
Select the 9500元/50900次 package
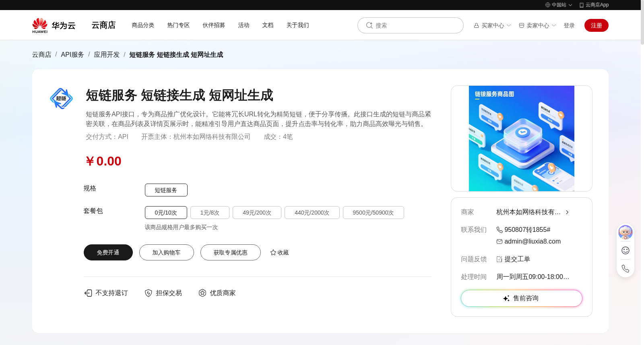(x=373, y=213)
